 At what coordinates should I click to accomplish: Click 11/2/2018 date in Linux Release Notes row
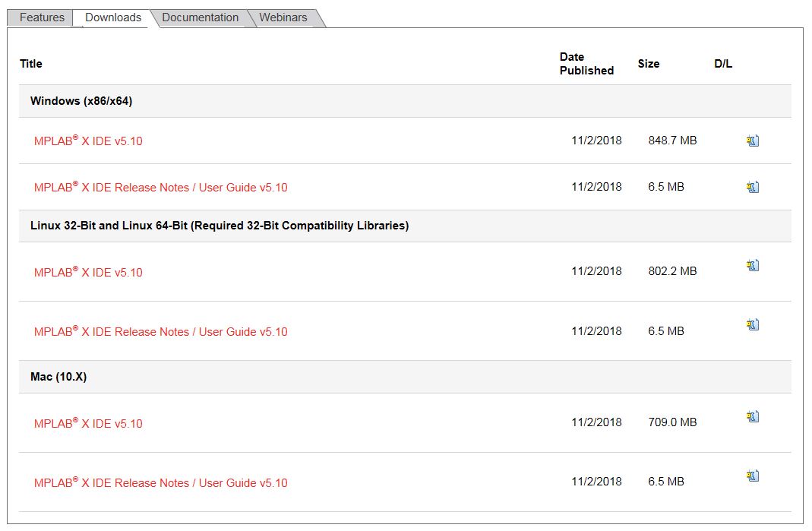596,331
